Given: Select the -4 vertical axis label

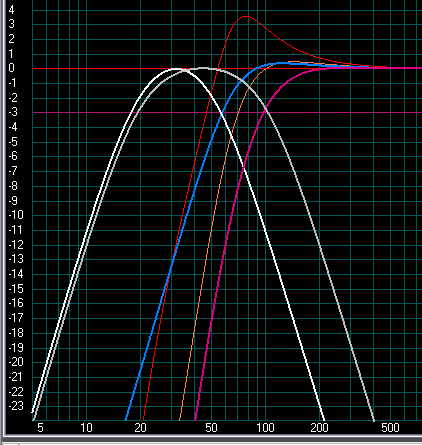Looking at the screenshot, I should click(13, 127).
